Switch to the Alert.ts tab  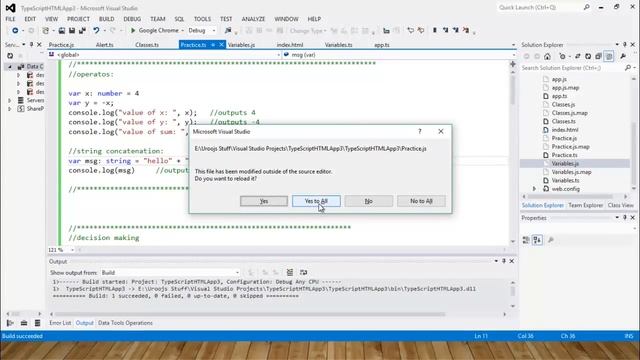click(104, 45)
